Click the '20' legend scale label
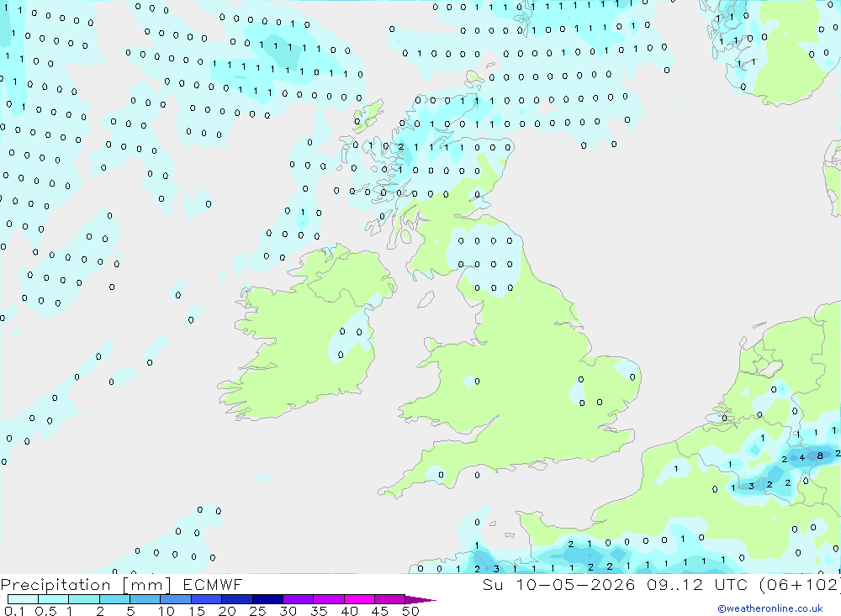 point(227,611)
